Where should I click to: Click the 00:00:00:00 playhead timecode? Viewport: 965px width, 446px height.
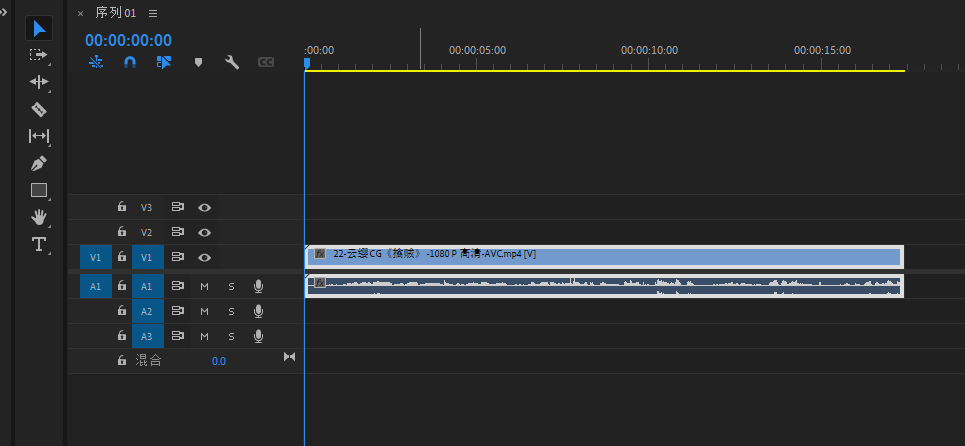128,40
